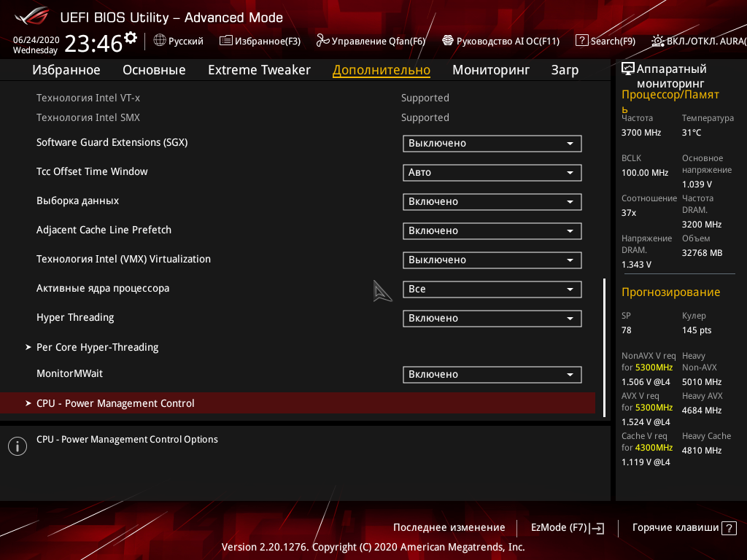
Task: Expand CPU - Power Management Control submenu
Action: (x=298, y=403)
